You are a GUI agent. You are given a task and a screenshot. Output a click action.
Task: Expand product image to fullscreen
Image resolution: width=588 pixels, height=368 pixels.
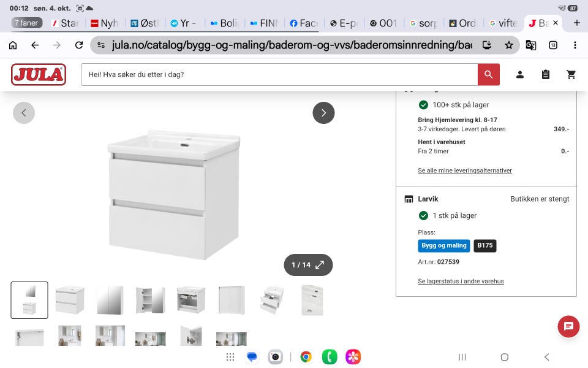[308, 265]
